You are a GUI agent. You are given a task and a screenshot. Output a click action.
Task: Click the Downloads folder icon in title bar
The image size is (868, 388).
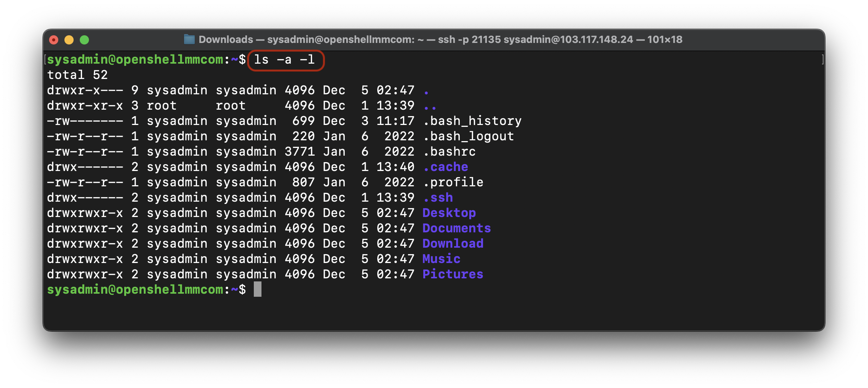click(x=189, y=39)
